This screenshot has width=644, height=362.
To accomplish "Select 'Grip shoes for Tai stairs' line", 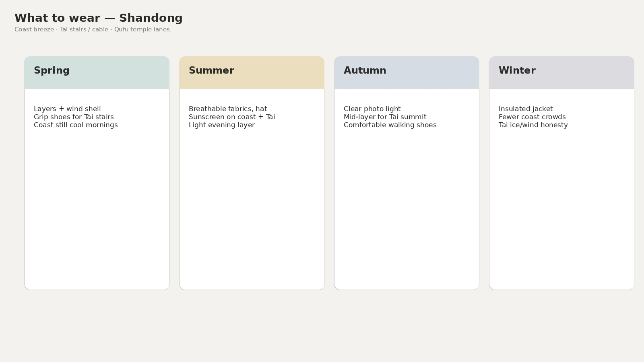I will (x=74, y=117).
